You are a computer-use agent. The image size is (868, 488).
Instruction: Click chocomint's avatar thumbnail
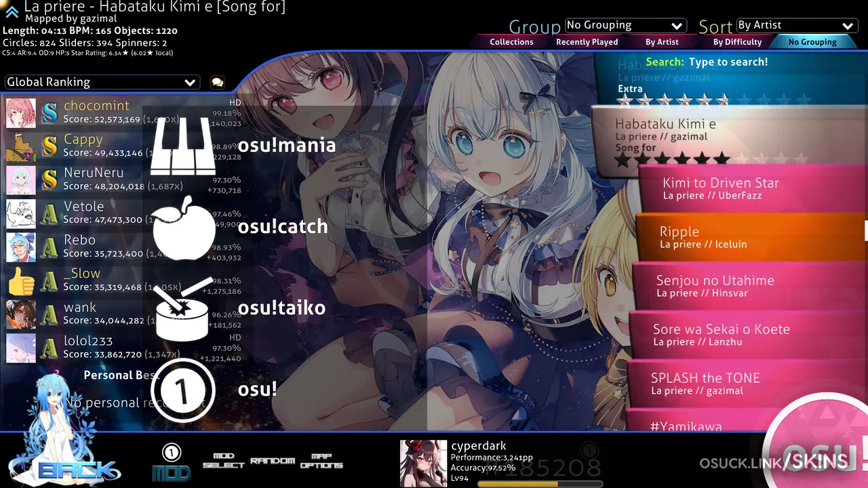(x=21, y=113)
